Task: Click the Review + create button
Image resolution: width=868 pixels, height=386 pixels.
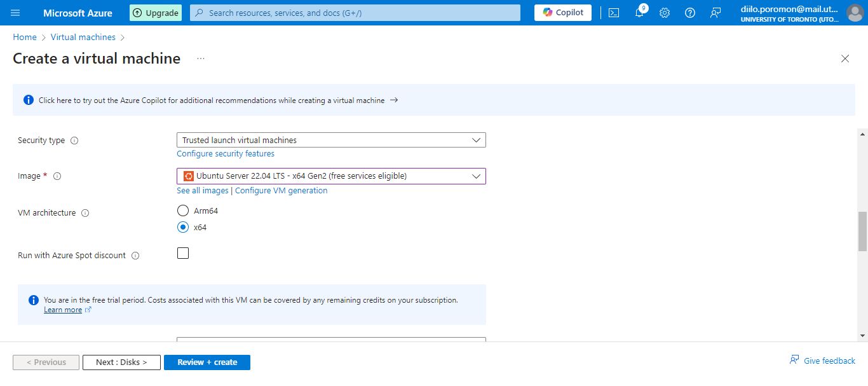Action: (207, 362)
